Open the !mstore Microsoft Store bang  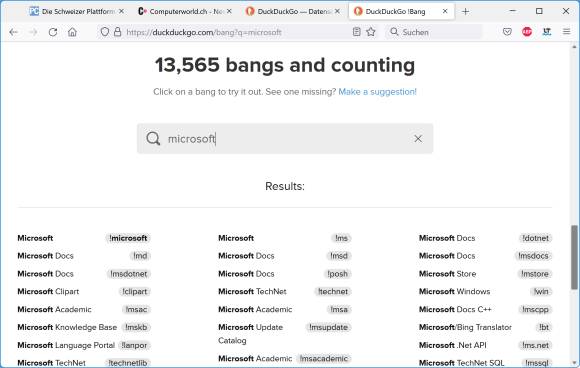(535, 274)
